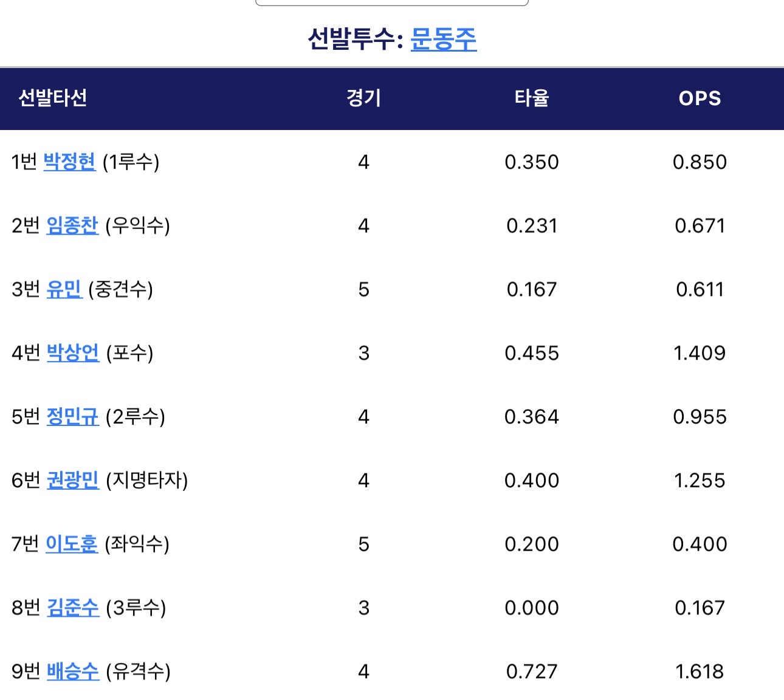
Task: Select 박상언's 1.409 OPS value
Action: tap(700, 353)
